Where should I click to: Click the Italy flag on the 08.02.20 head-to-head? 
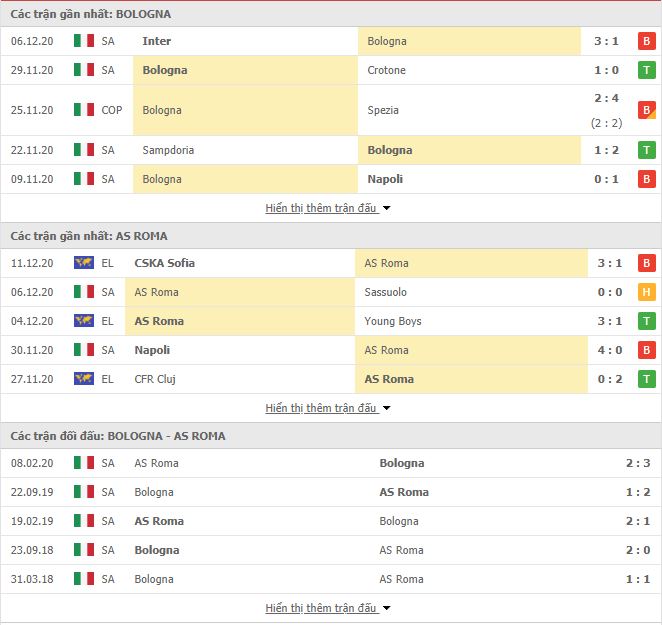84,462
